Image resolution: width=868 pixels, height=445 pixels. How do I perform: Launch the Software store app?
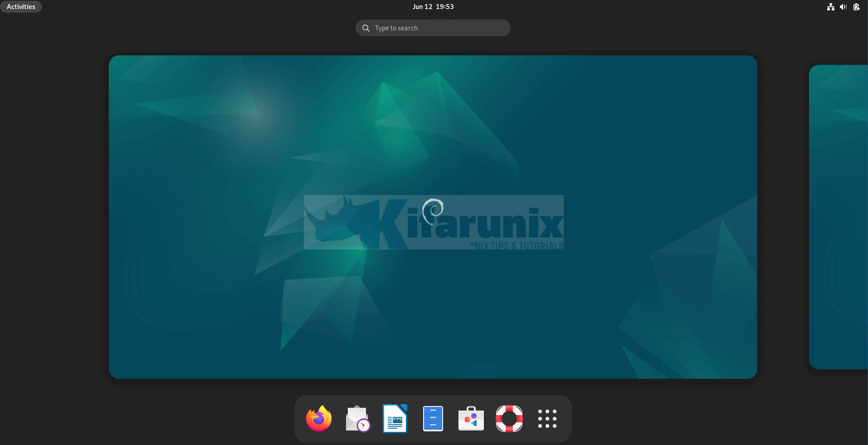[x=471, y=419]
